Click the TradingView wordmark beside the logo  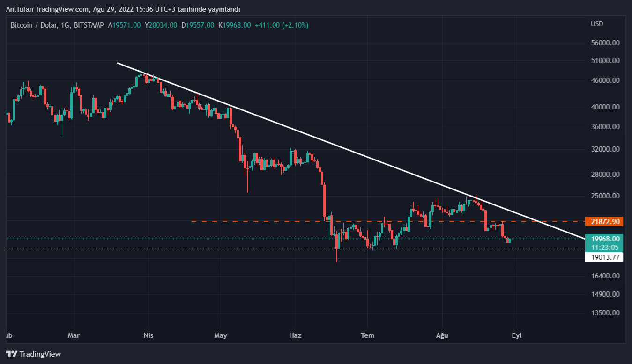40,354
